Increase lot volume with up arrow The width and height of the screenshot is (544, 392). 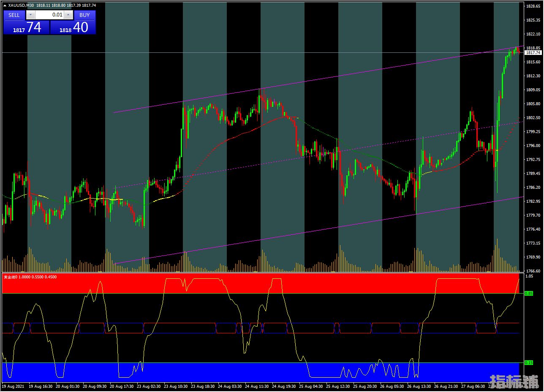(x=68, y=15)
